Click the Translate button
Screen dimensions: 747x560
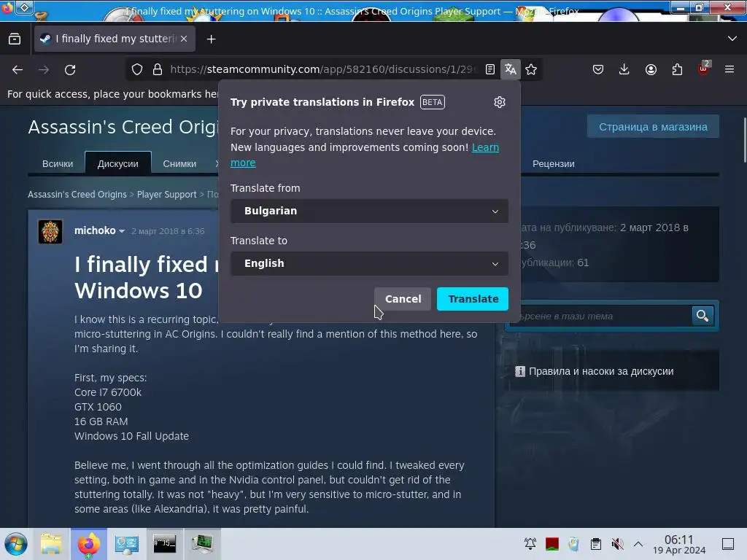pos(473,299)
